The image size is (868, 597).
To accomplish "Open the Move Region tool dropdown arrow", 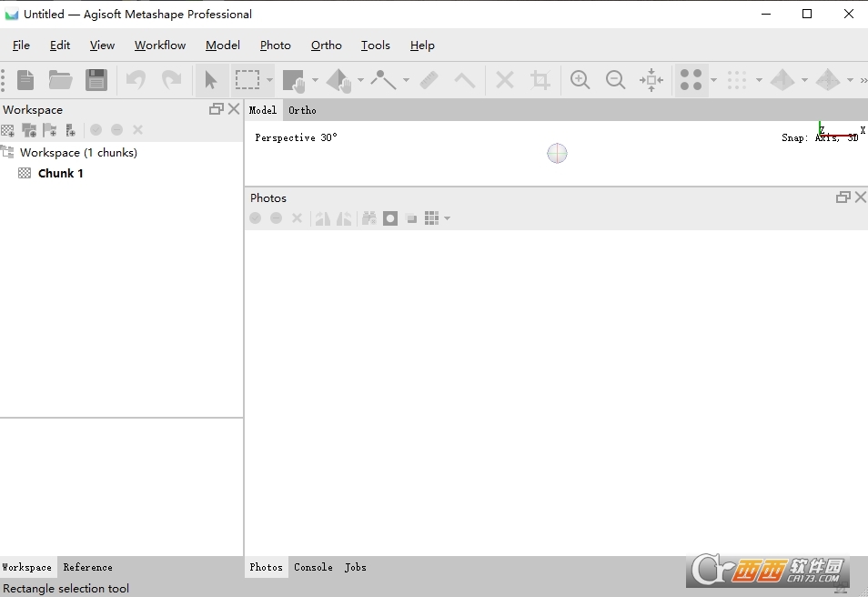I will (315, 80).
